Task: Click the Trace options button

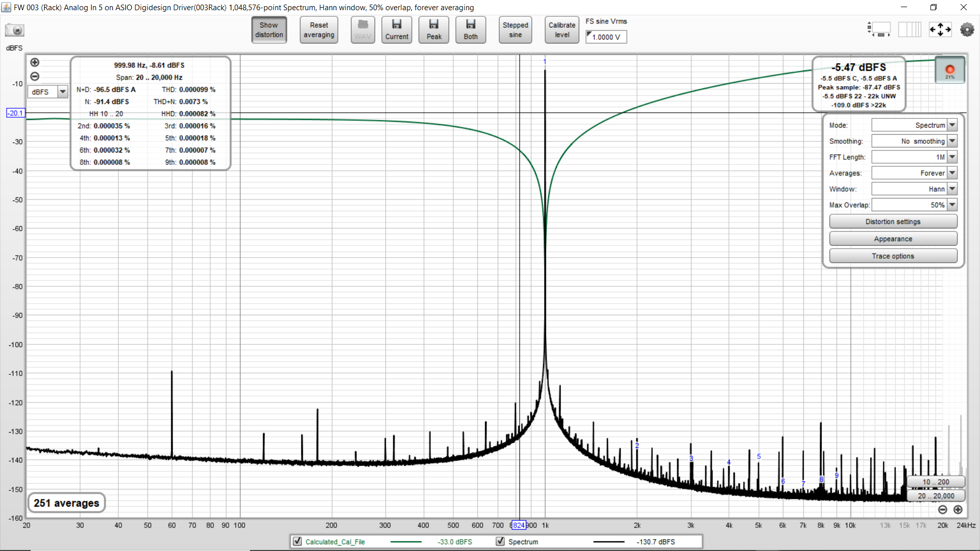Action: (893, 256)
